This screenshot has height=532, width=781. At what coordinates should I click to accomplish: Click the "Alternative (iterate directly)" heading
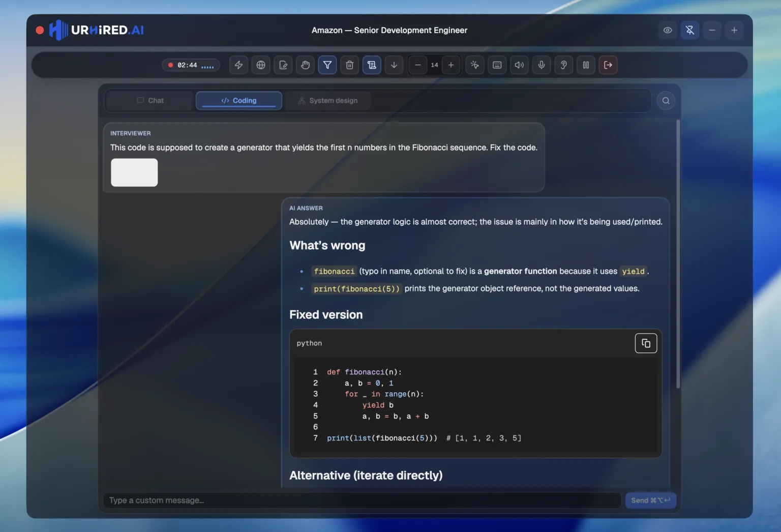[x=366, y=476]
